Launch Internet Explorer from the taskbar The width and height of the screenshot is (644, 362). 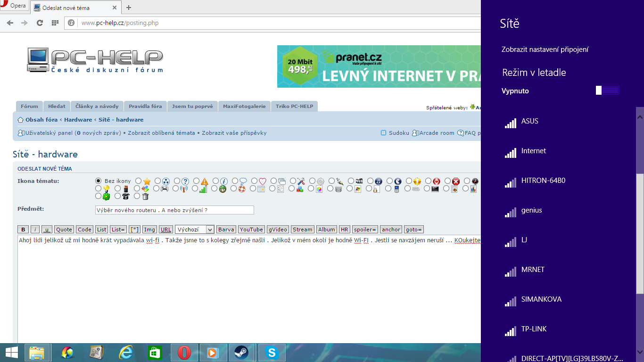(125, 352)
